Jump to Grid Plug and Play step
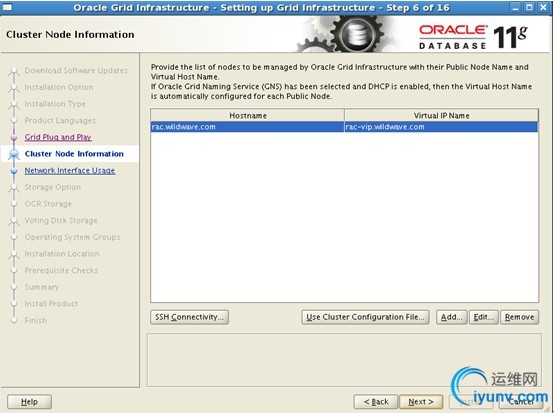Viewport: 554px width, 413px height. click(58, 137)
